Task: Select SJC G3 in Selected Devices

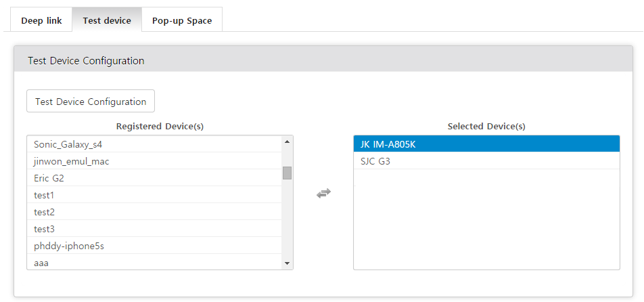Action: tap(486, 160)
